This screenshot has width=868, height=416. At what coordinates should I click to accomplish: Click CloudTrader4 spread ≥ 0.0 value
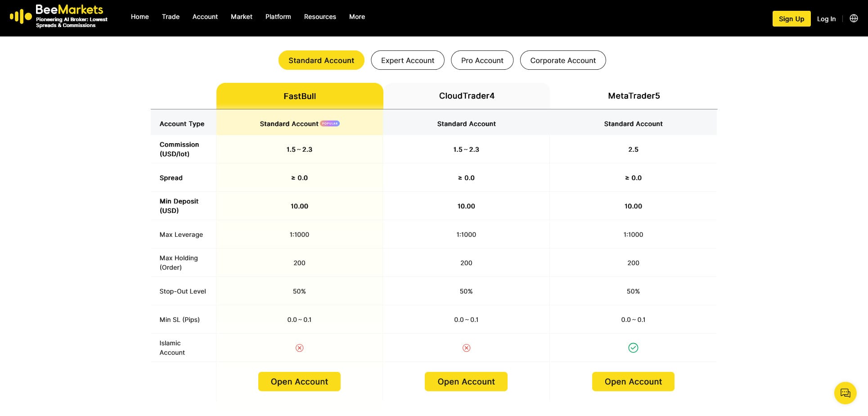click(x=466, y=178)
